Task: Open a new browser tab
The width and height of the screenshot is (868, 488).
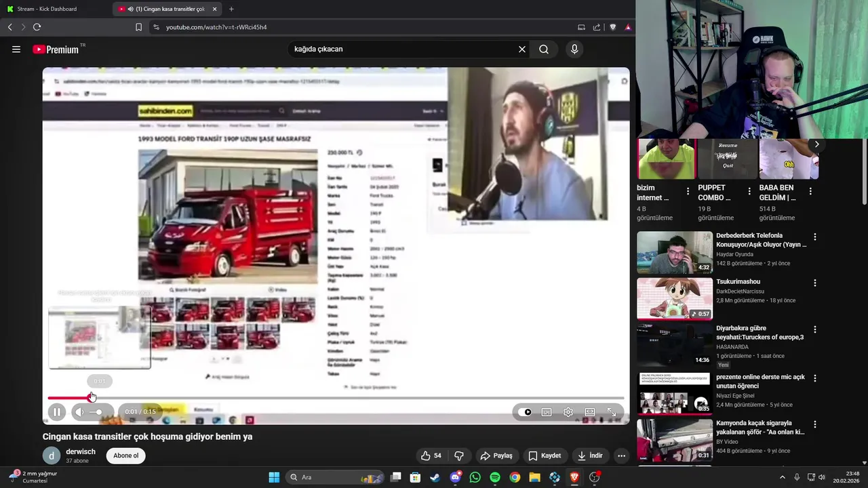Action: pos(231,9)
